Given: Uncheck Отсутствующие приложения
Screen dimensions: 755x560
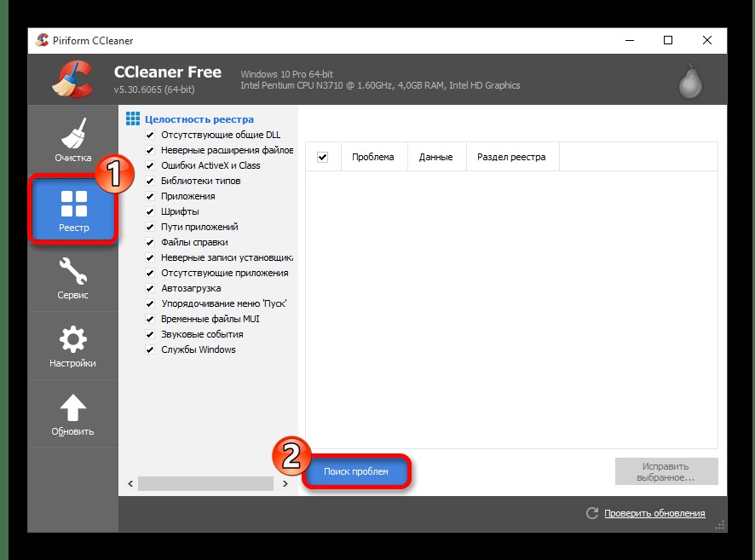Looking at the screenshot, I should pos(150,273).
